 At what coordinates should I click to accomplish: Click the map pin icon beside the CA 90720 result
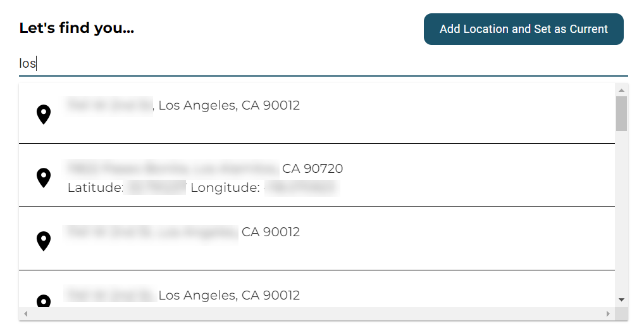click(44, 177)
